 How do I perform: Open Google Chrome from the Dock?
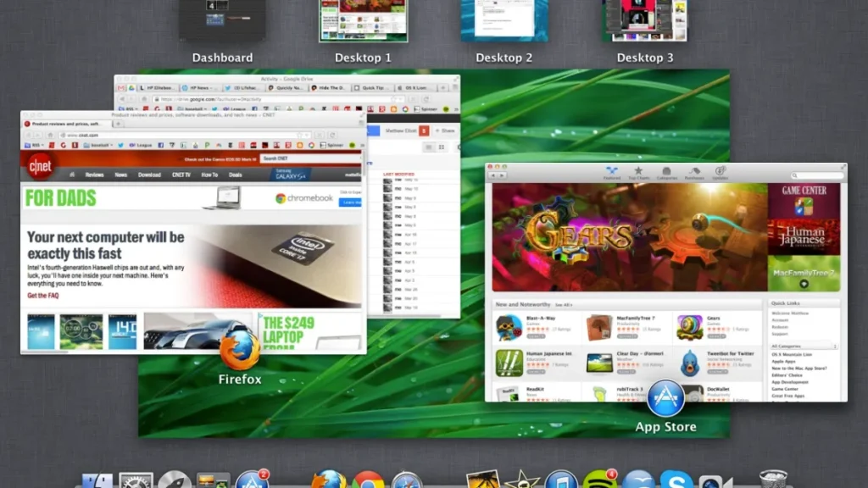tap(368, 480)
